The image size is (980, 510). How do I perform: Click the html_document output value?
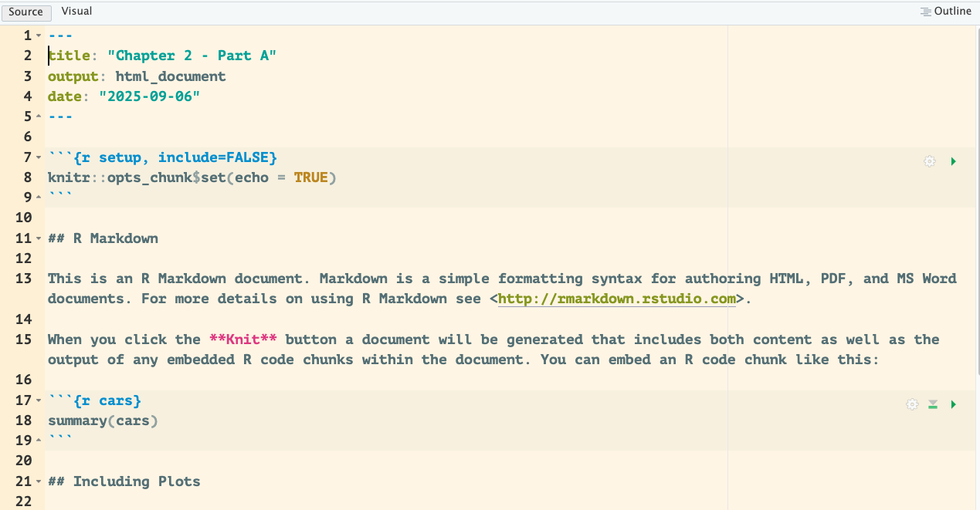tap(171, 76)
